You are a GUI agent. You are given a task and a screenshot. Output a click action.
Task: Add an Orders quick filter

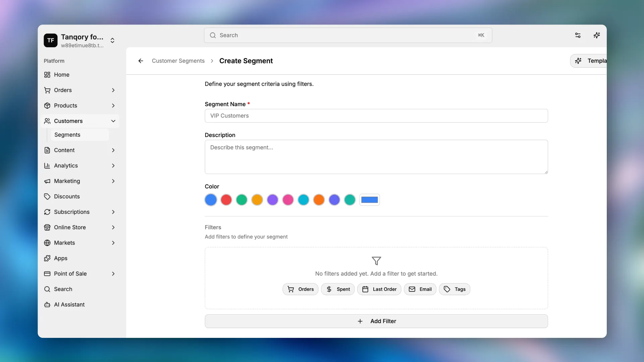point(301,289)
